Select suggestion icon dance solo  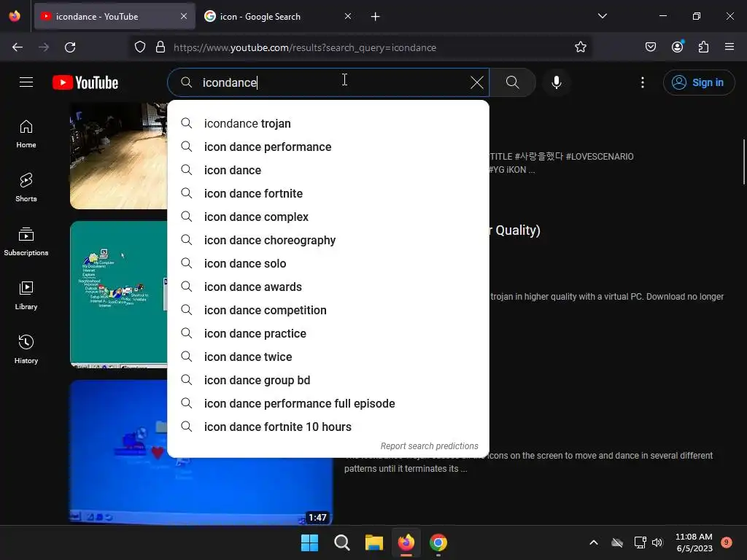[x=328, y=263]
